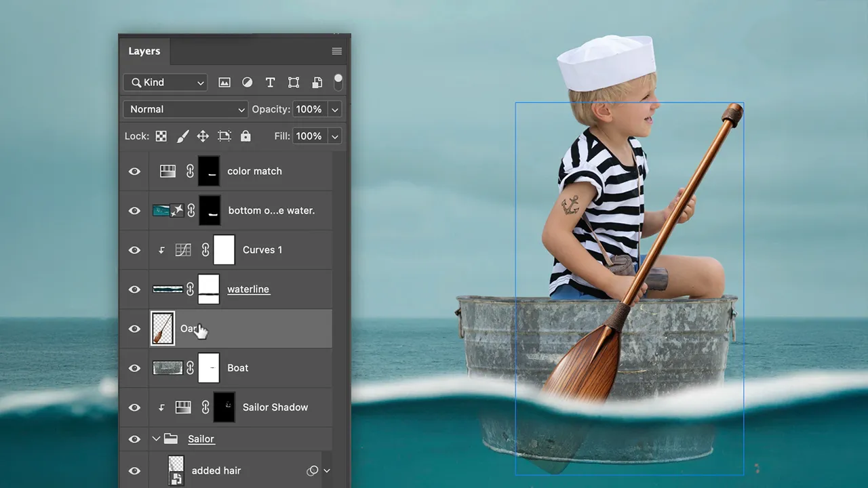Open the Layers panel menu
This screenshot has width=868, height=488.
coord(337,52)
